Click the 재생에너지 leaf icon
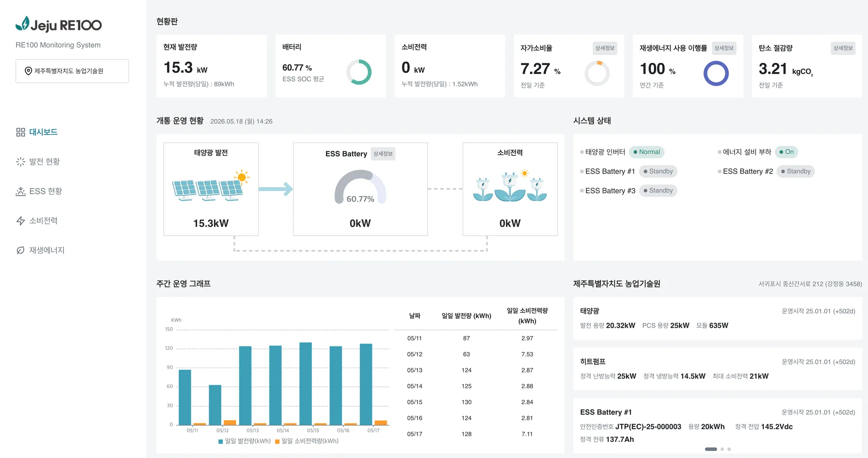 (x=20, y=250)
